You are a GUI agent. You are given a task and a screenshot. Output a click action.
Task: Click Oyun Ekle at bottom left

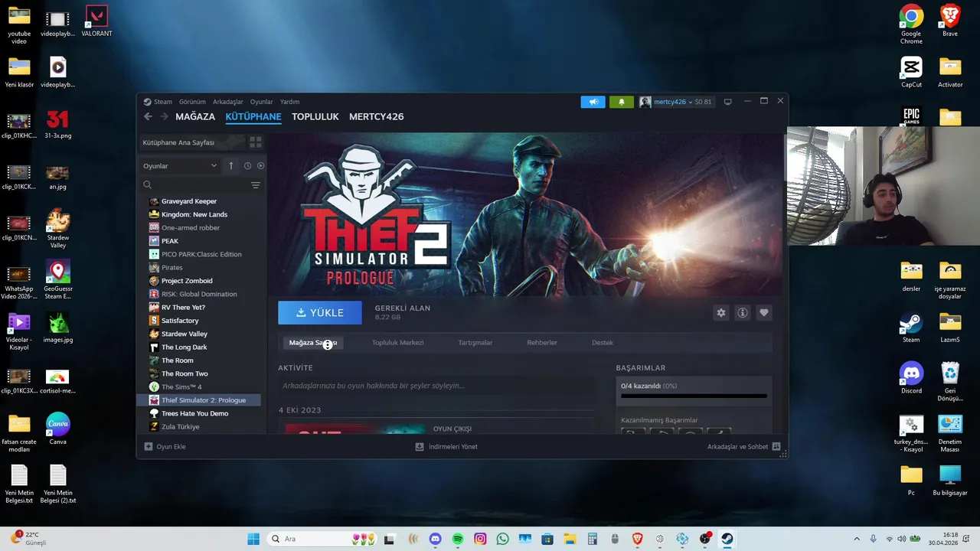[x=165, y=446]
